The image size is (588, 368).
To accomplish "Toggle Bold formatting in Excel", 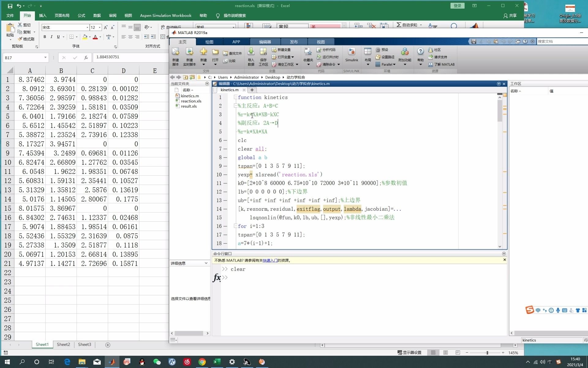I will point(45,37).
